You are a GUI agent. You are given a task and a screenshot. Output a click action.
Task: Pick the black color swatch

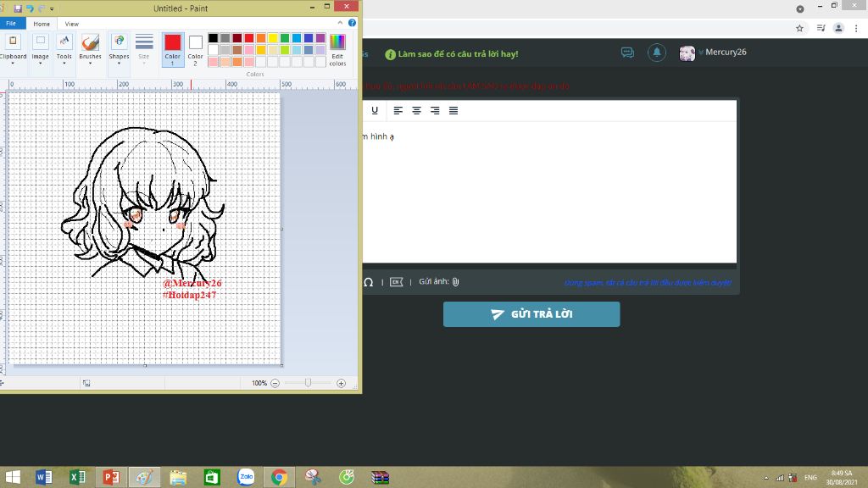click(x=213, y=37)
